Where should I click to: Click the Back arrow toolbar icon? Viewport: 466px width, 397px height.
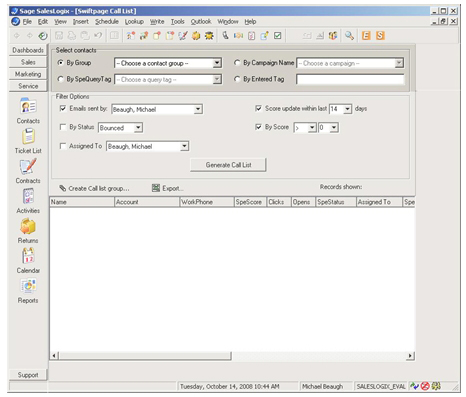pos(17,36)
